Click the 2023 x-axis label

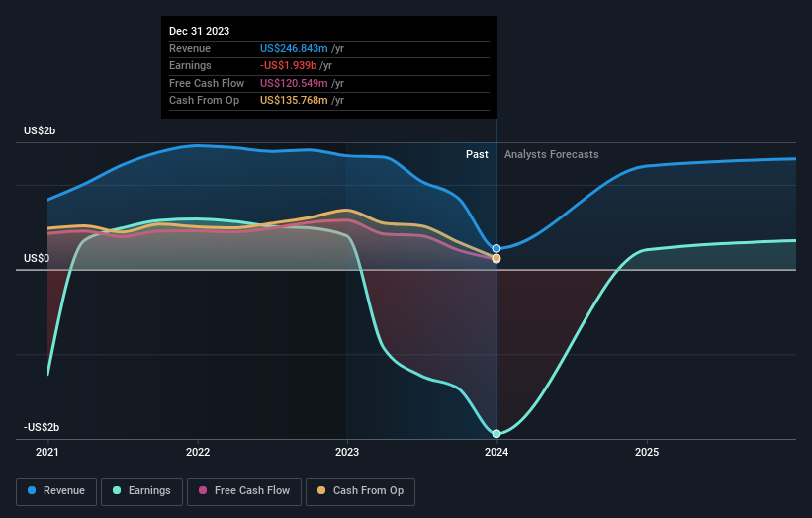coord(347,453)
